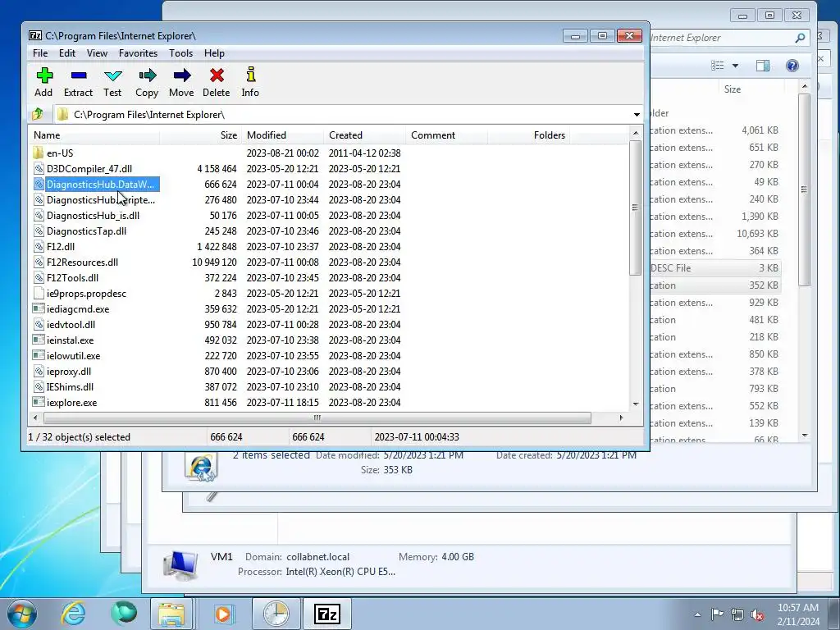Click the ie9props.propdesc file icon
Viewport: 840px width, 630px height.
38,294
